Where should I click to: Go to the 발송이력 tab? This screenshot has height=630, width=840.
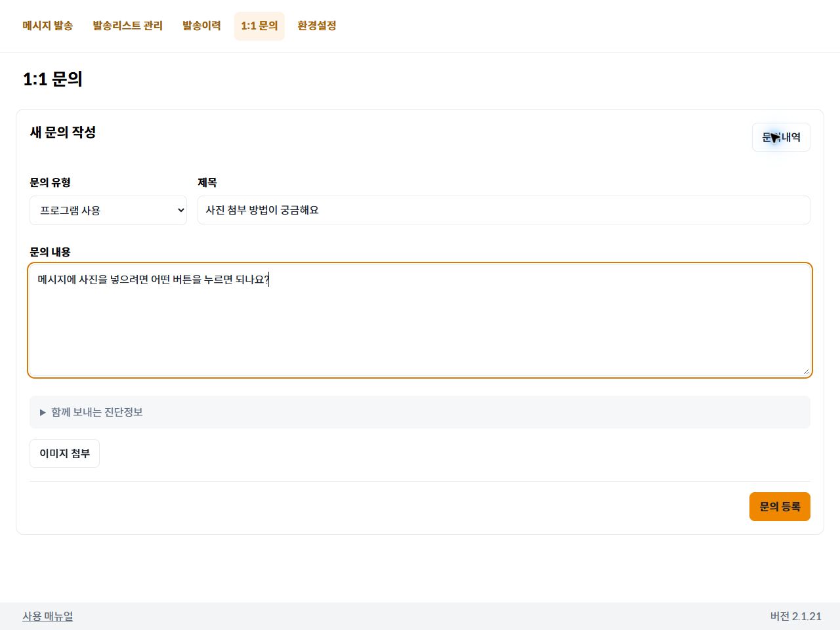[x=201, y=26]
